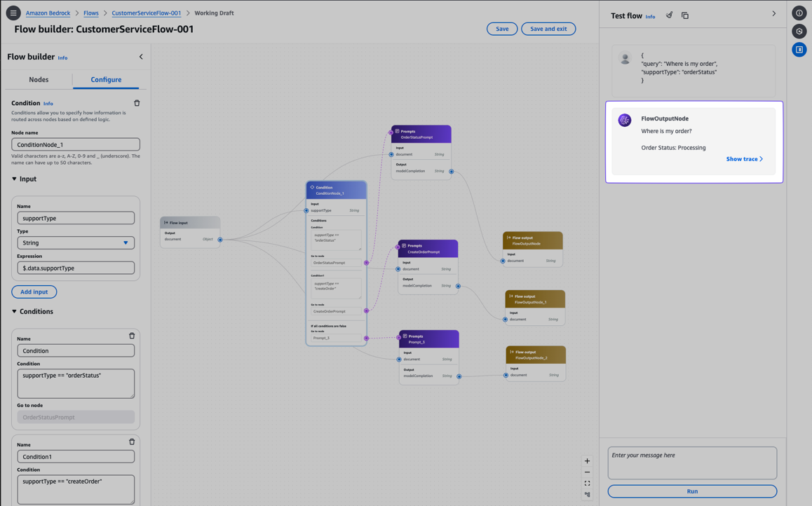812x506 pixels.
Task: Click the Save and exit button
Action: point(548,29)
